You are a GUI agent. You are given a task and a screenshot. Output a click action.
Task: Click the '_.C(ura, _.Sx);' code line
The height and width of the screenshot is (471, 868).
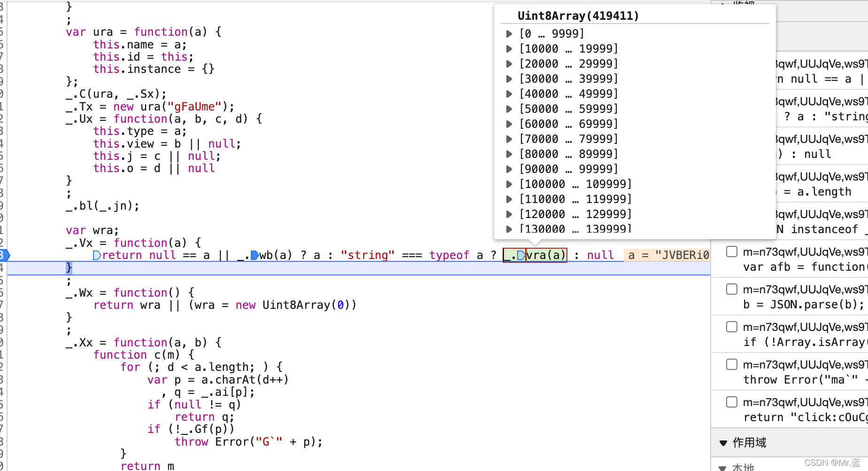pos(116,94)
